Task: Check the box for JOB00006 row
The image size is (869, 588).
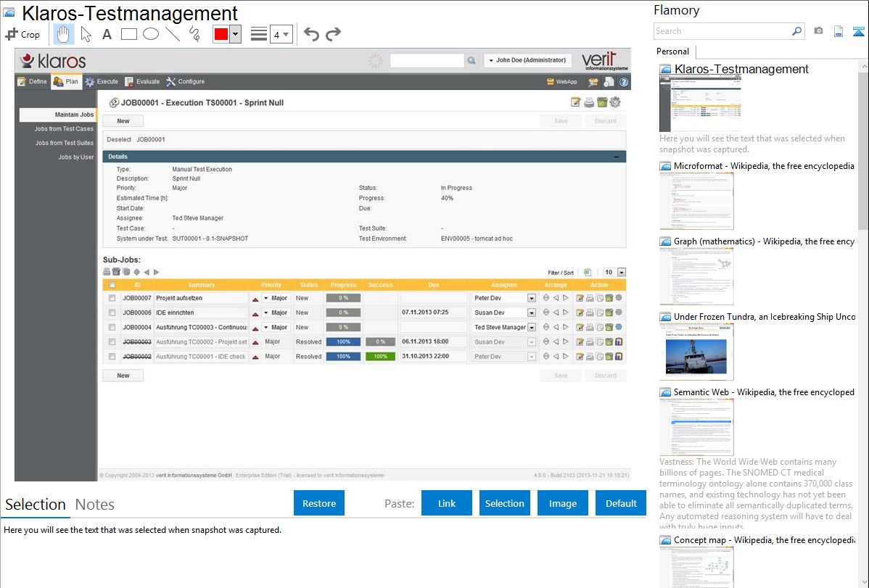Action: [112, 312]
